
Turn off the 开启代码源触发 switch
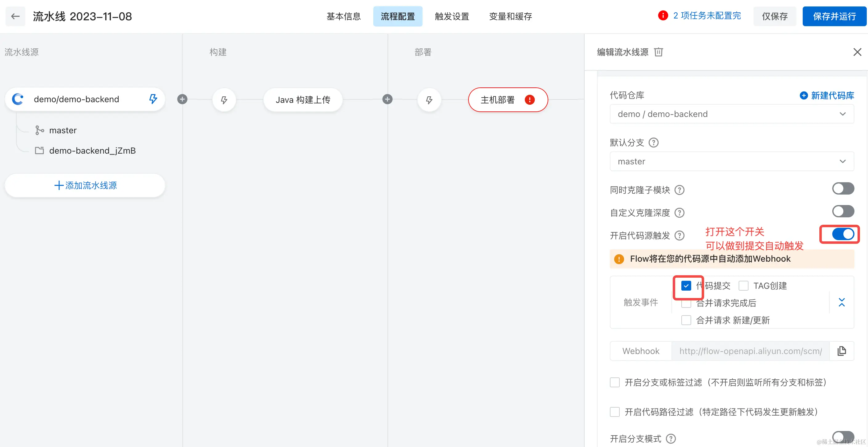(x=843, y=234)
